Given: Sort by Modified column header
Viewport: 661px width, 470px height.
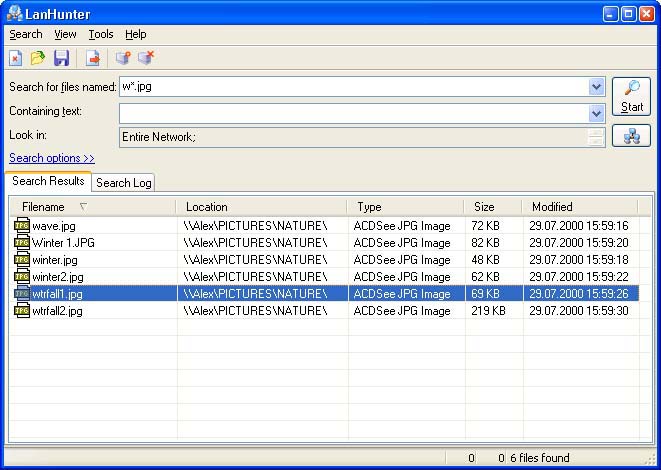Looking at the screenshot, I should (581, 207).
